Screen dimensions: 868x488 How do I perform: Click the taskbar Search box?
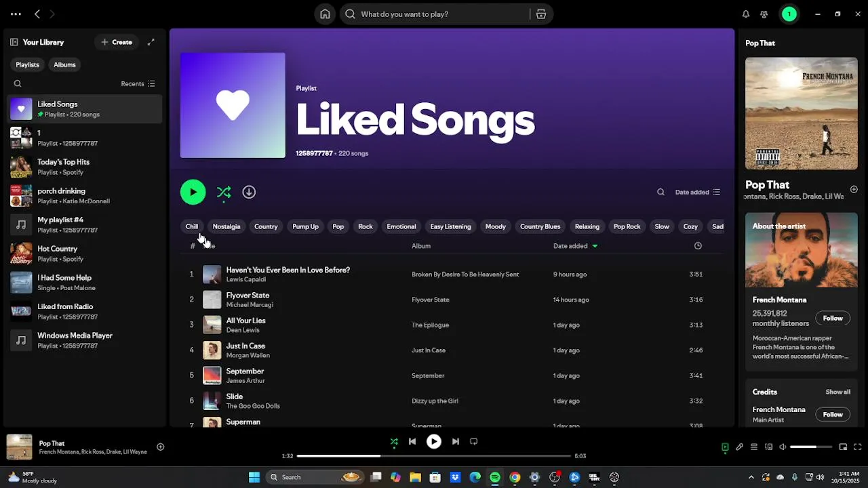pos(315,477)
